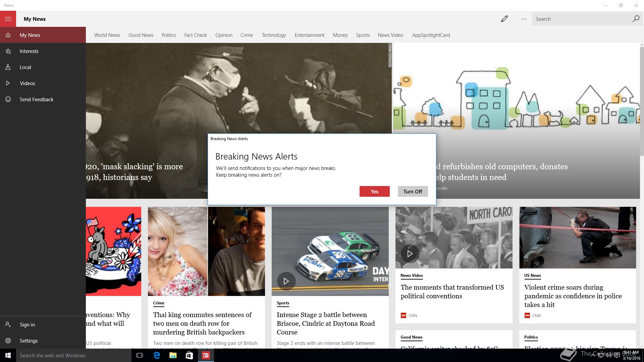644x362 pixels.
Task: Open the hamburger navigation menu
Action: [8, 19]
